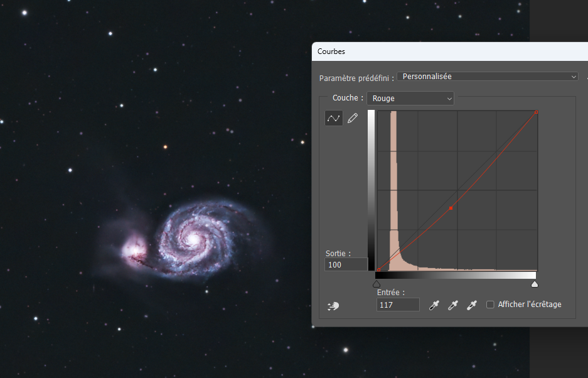The height and width of the screenshot is (378, 588).
Task: Click the Courbes dialog title bar
Action: pyautogui.click(x=450, y=51)
